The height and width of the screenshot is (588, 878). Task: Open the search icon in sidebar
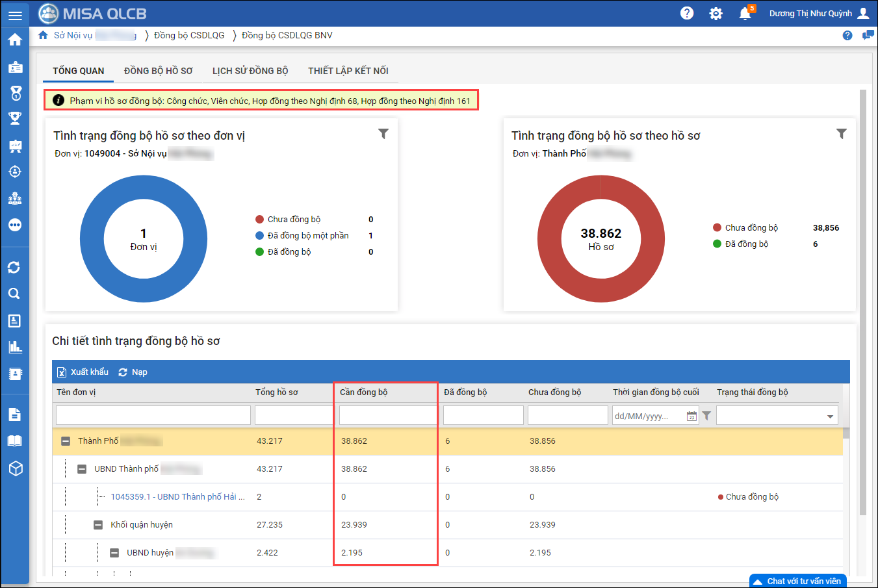(14, 294)
